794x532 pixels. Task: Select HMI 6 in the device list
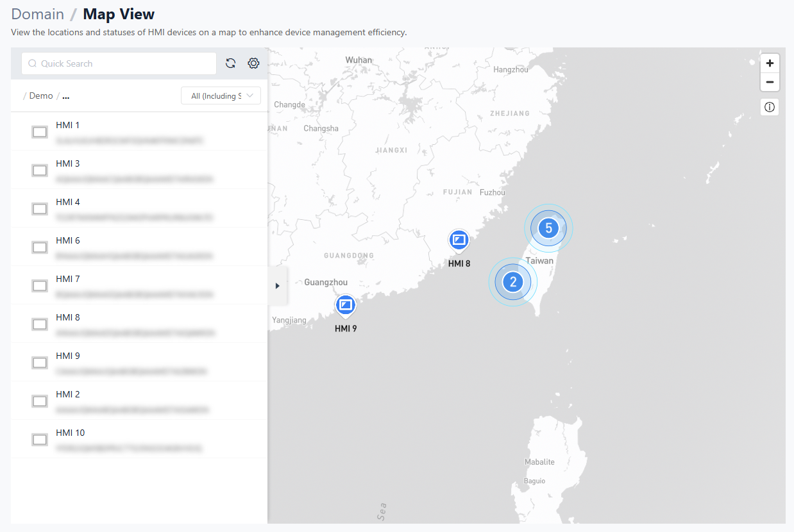click(x=68, y=241)
